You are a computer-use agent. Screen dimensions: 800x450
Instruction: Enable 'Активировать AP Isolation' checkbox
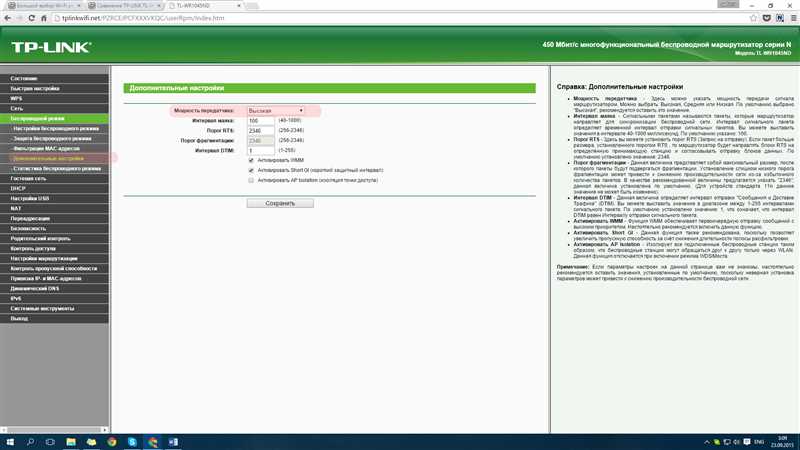click(x=251, y=180)
